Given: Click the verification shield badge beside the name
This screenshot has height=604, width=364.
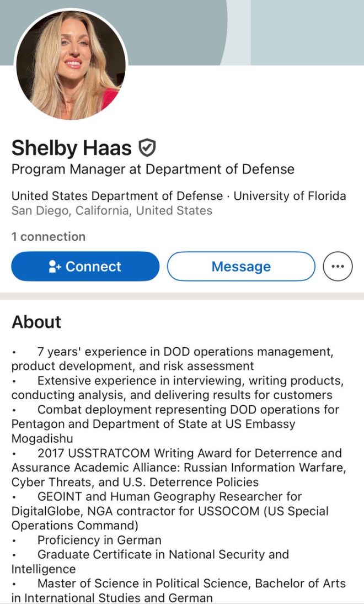Looking at the screenshot, I should tap(147, 148).
